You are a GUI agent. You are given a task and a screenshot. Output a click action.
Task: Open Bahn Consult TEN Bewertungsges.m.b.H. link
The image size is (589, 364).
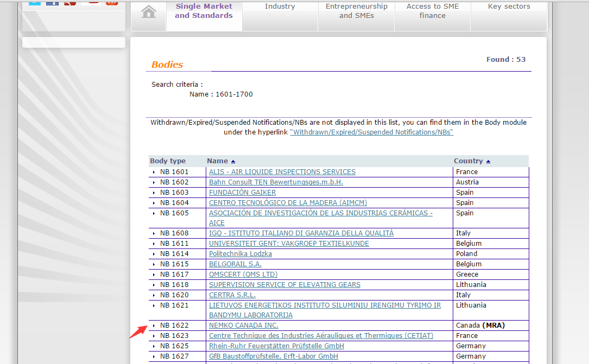coord(276,182)
